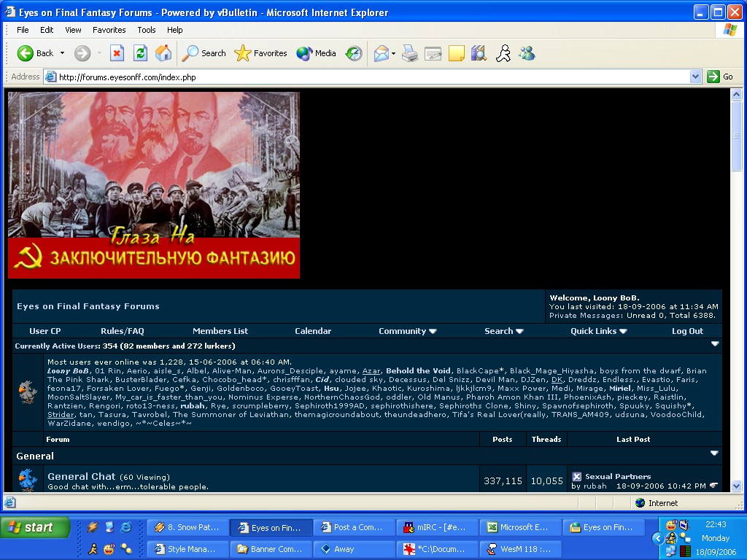Open the Members List link

220,331
